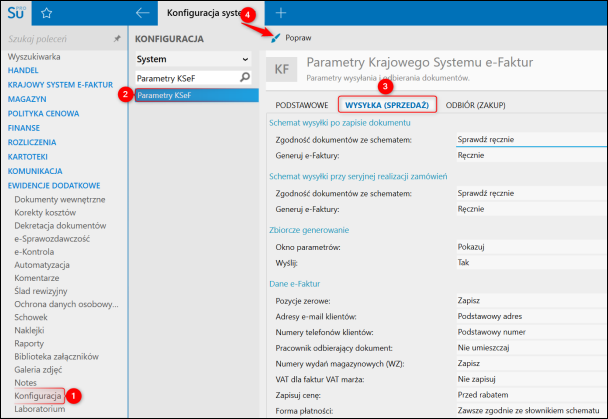Open VAT dla faktur VAT marża value
This screenshot has height=419, width=608.
[531, 379]
